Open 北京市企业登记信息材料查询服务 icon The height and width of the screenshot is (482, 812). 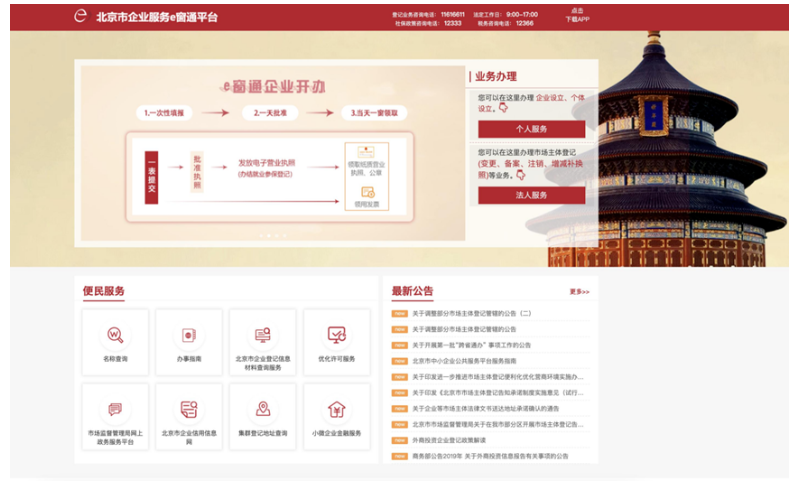point(263,336)
